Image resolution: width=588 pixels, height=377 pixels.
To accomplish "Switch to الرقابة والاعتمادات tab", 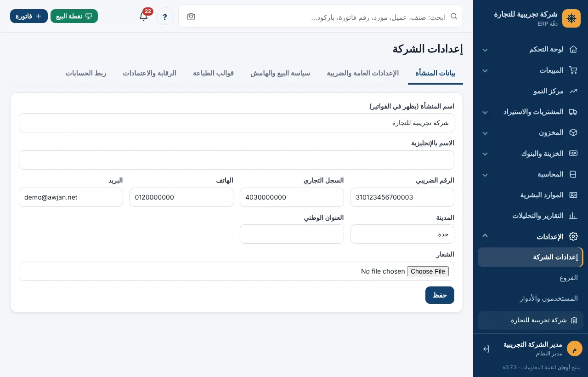I will point(149,73).
